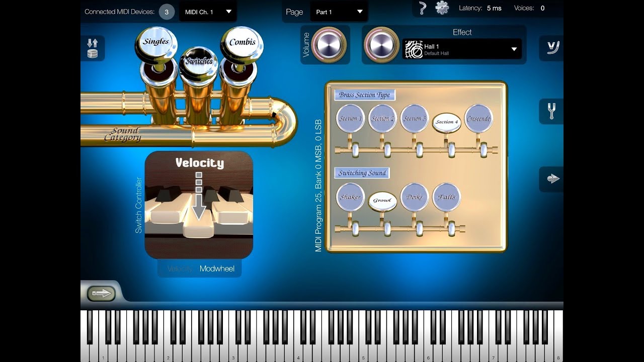Switch controller to Modwheel option
This screenshot has width=644, height=362.
pyautogui.click(x=217, y=268)
